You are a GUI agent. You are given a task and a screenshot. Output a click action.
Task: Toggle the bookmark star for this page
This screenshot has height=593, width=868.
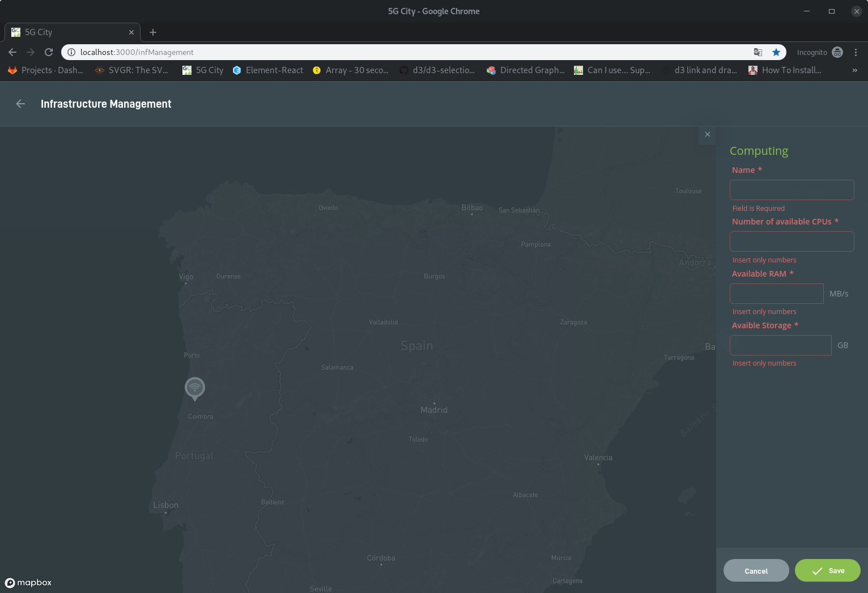tap(776, 52)
